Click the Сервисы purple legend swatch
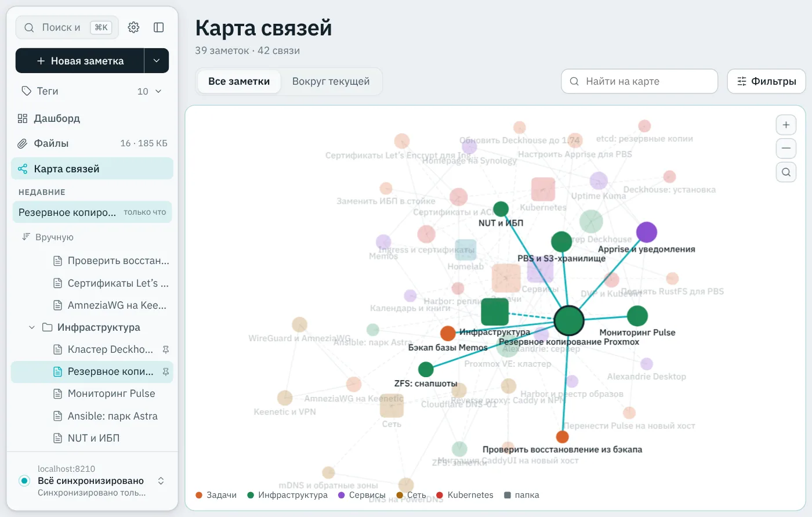 pos(341,495)
